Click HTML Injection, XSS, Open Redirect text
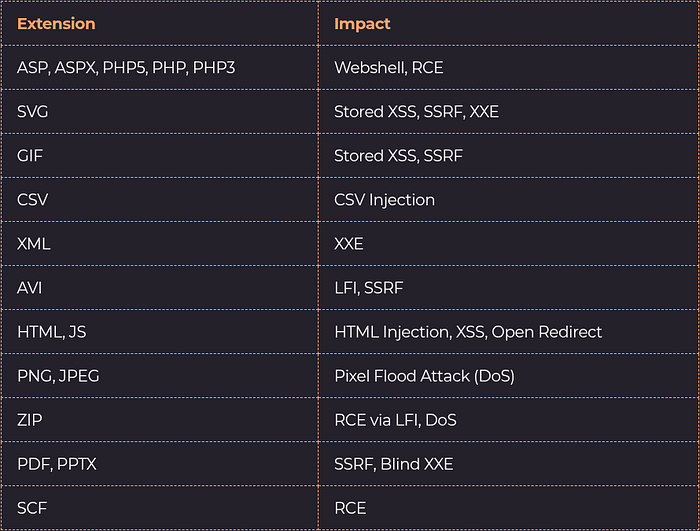The width and height of the screenshot is (700, 531). [x=468, y=332]
